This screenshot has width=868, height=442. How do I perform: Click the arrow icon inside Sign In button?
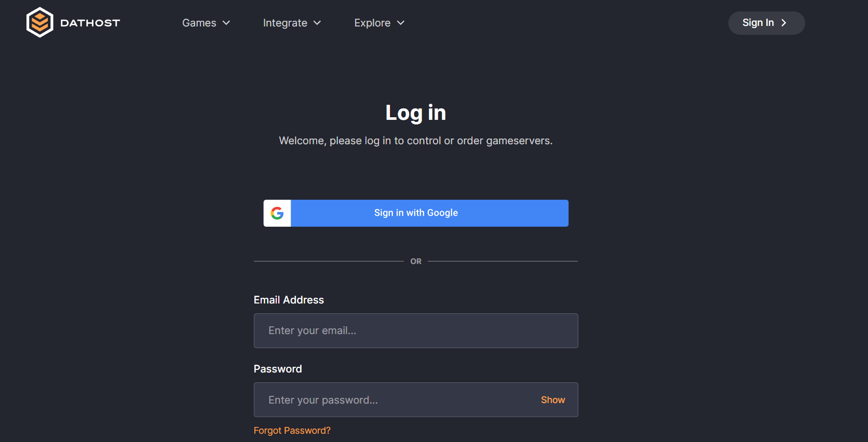[784, 23]
